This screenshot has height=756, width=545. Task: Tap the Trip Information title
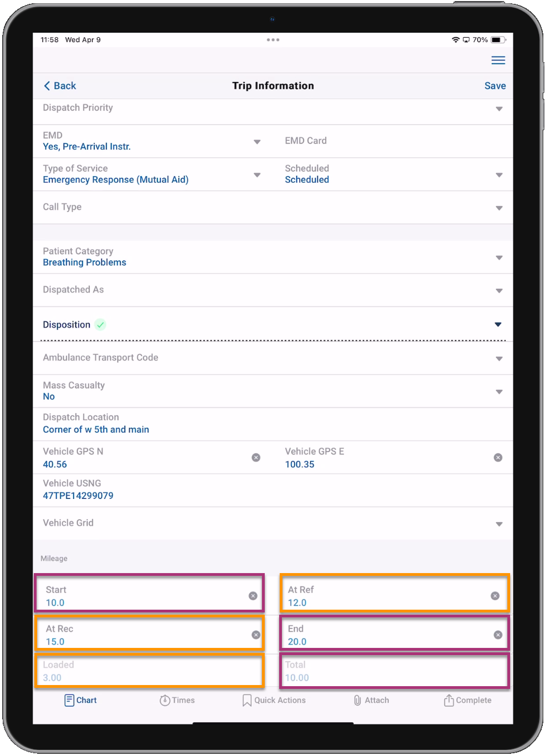click(x=273, y=86)
